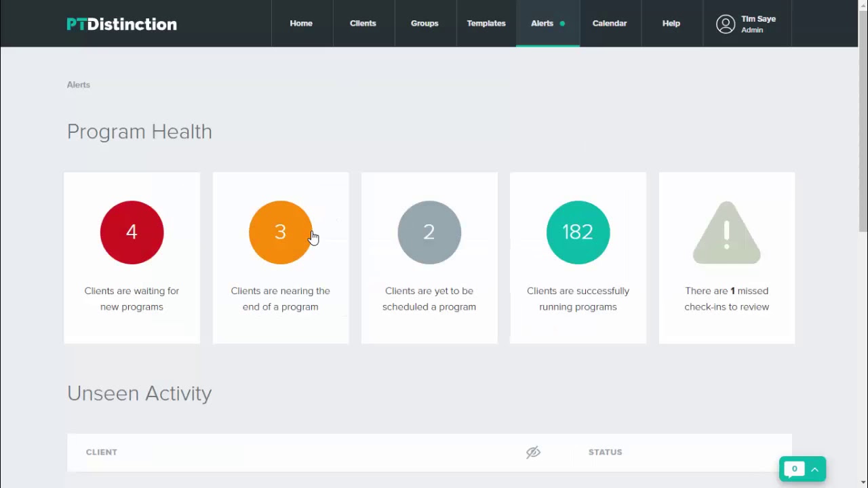Image resolution: width=868 pixels, height=488 pixels.
Task: Click the crossed-eye unseen column icon
Action: tap(533, 452)
